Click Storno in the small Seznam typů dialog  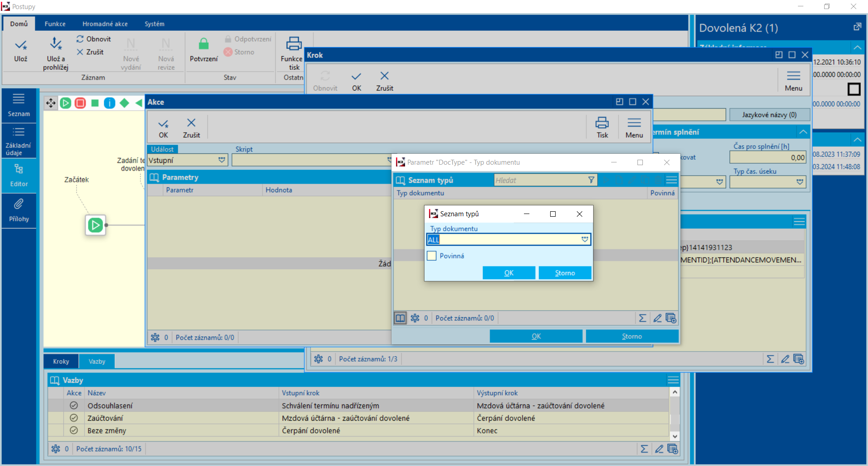pyautogui.click(x=565, y=273)
